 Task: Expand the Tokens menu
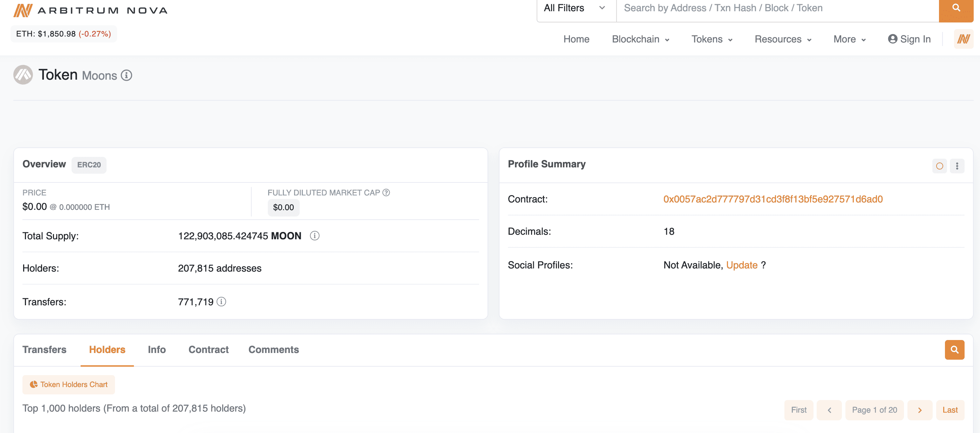point(712,39)
